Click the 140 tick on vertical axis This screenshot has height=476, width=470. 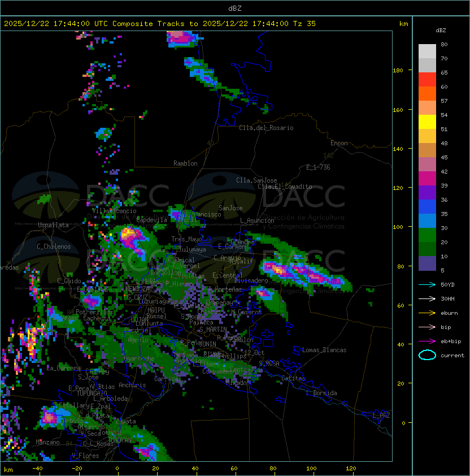point(398,149)
